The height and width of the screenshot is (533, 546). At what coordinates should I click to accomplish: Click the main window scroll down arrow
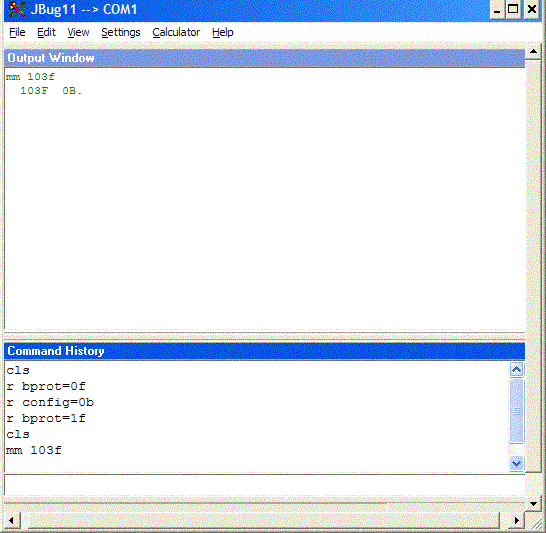[533, 503]
